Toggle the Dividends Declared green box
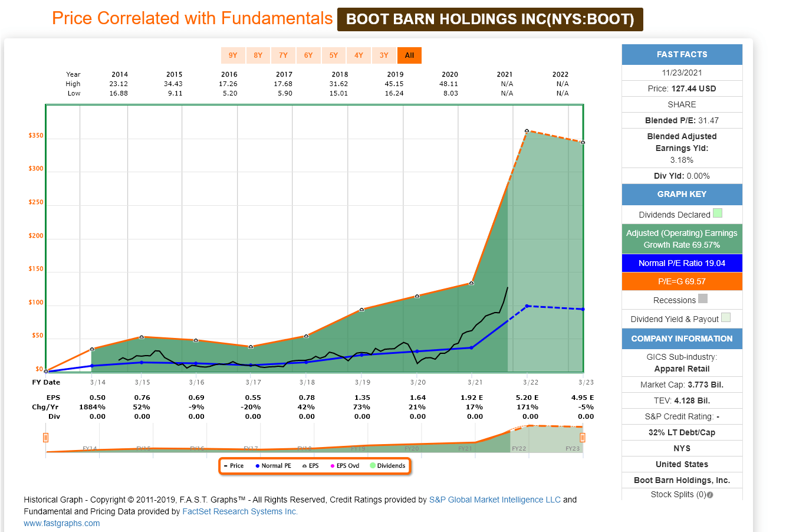The width and height of the screenshot is (786, 532). coord(718,213)
